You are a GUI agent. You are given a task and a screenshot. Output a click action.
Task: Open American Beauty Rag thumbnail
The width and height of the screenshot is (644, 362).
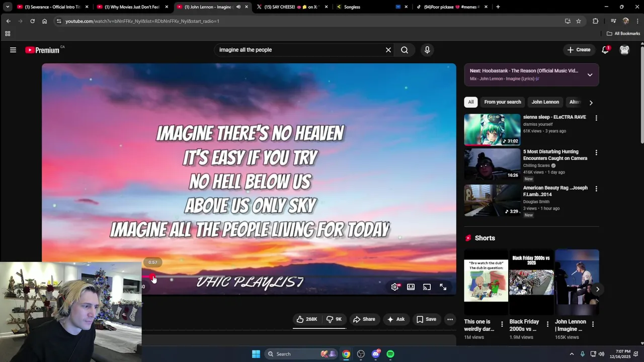[x=492, y=201]
